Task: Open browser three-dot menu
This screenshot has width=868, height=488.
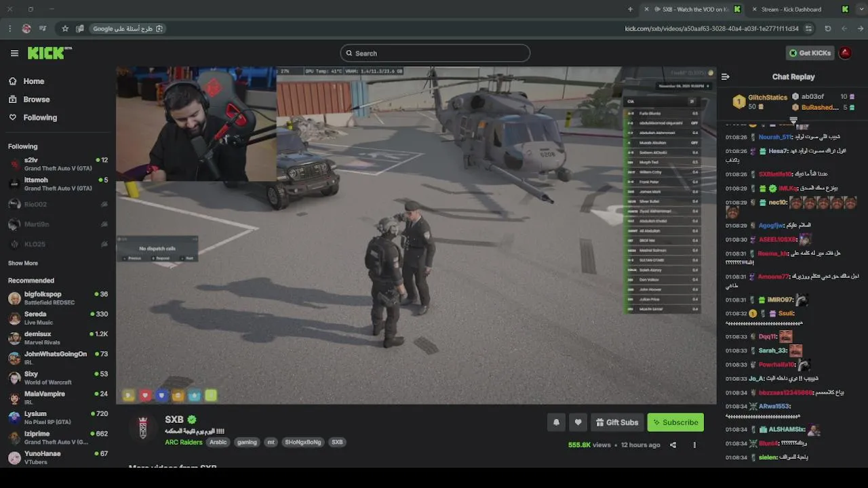Action: tap(9, 28)
